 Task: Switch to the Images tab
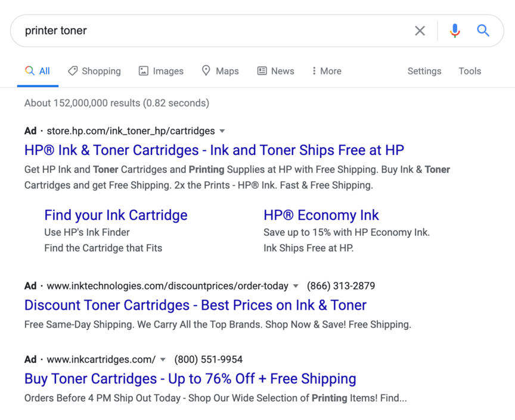161,71
